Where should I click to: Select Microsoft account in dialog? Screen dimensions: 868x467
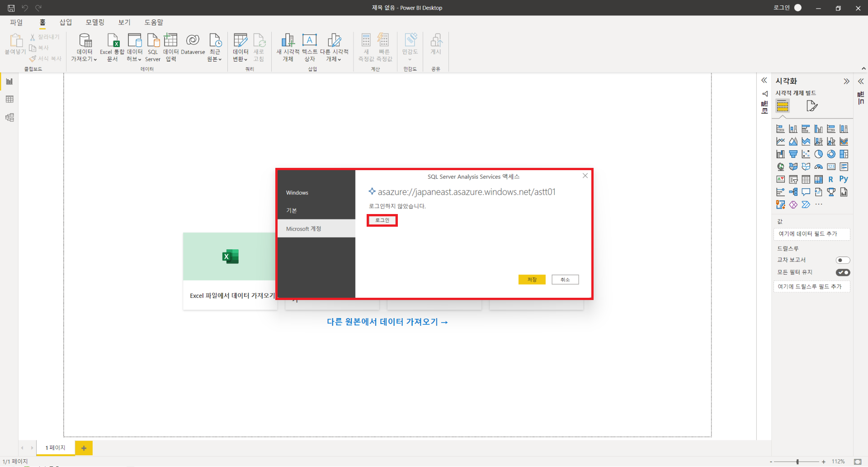coord(316,229)
